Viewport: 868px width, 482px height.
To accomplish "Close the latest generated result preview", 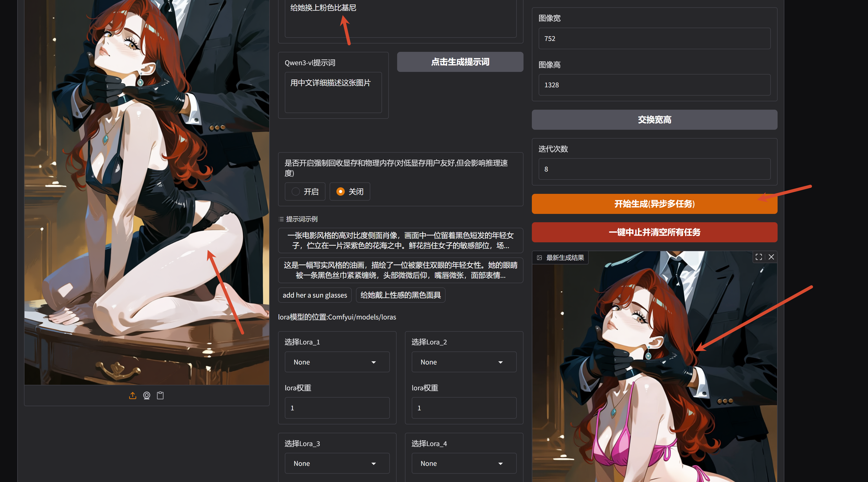I will tap(771, 257).
